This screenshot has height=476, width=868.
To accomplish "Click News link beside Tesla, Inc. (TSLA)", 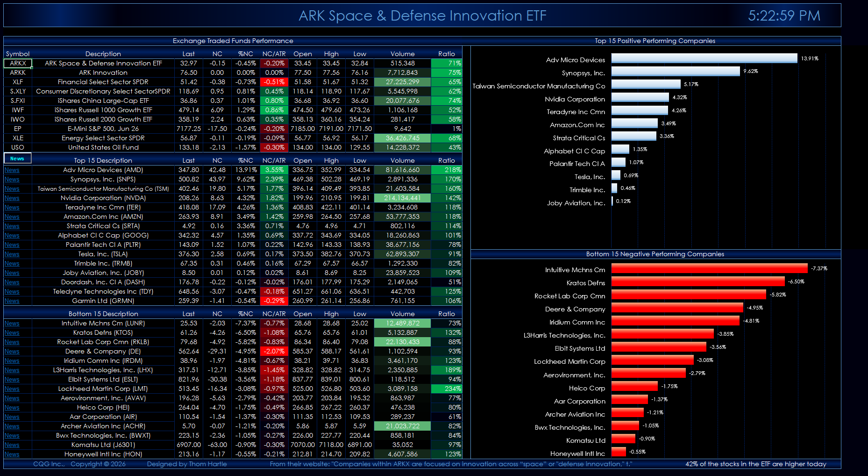I will click(12, 254).
